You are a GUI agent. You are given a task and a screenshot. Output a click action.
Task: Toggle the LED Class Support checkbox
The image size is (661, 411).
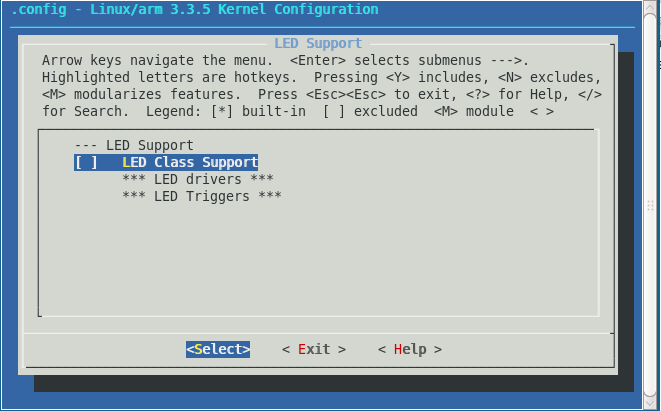86,162
